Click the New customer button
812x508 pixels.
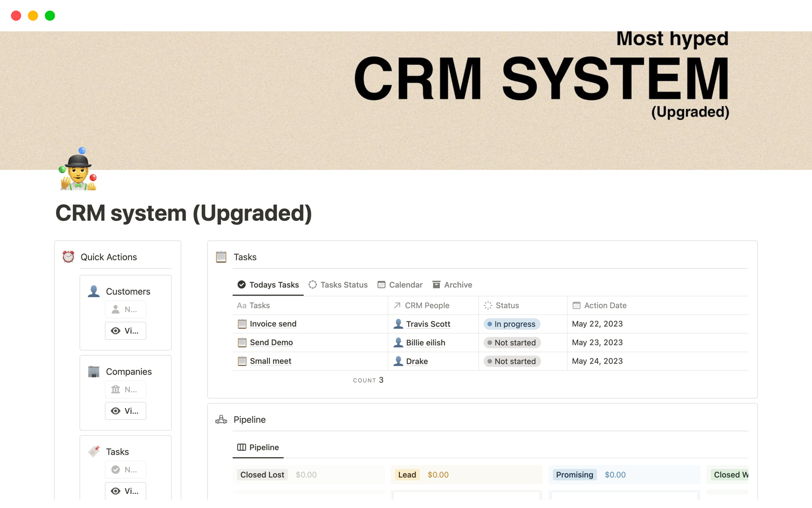point(125,309)
